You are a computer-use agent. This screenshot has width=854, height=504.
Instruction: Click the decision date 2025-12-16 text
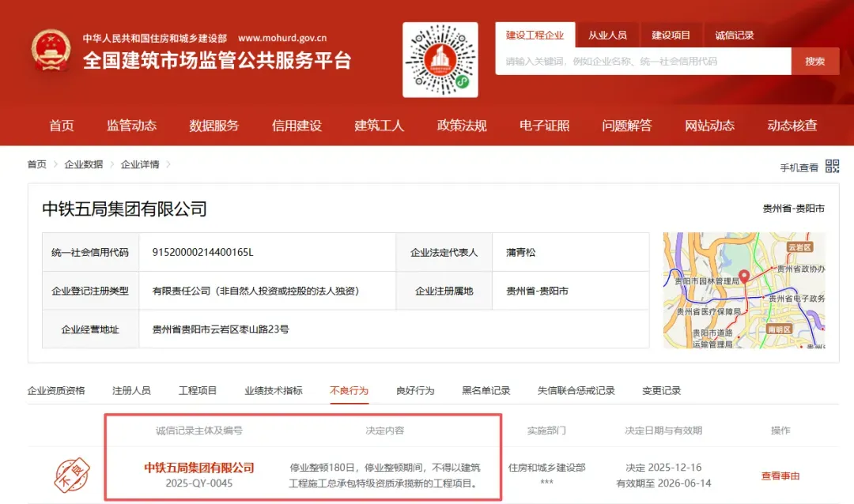pyautogui.click(x=664, y=467)
